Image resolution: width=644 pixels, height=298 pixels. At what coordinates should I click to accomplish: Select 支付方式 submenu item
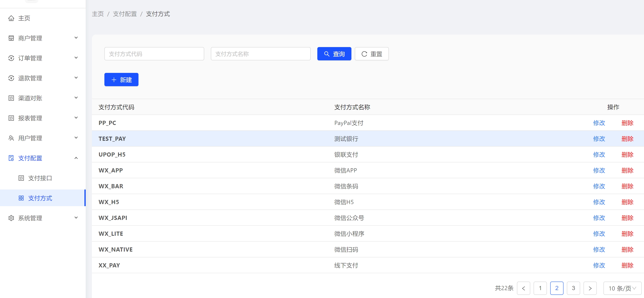click(43, 198)
